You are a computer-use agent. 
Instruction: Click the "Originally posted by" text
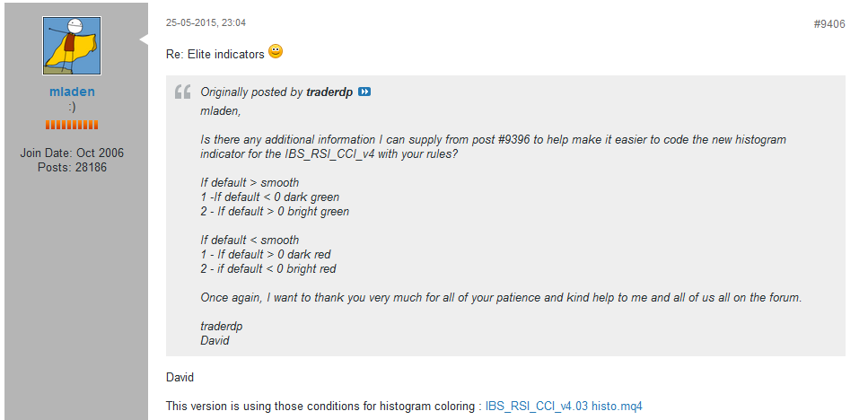[252, 92]
